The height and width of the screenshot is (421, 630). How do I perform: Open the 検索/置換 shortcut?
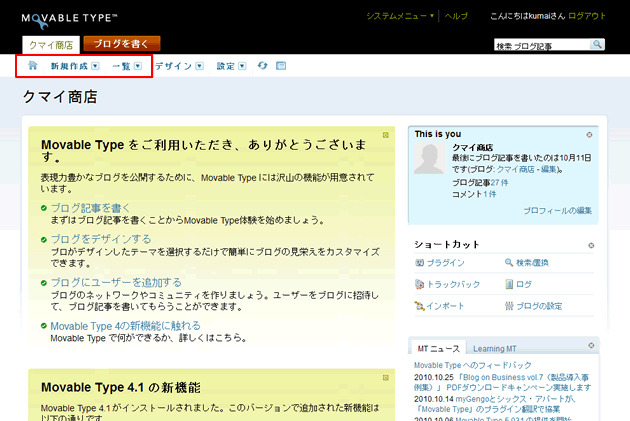coord(527,263)
